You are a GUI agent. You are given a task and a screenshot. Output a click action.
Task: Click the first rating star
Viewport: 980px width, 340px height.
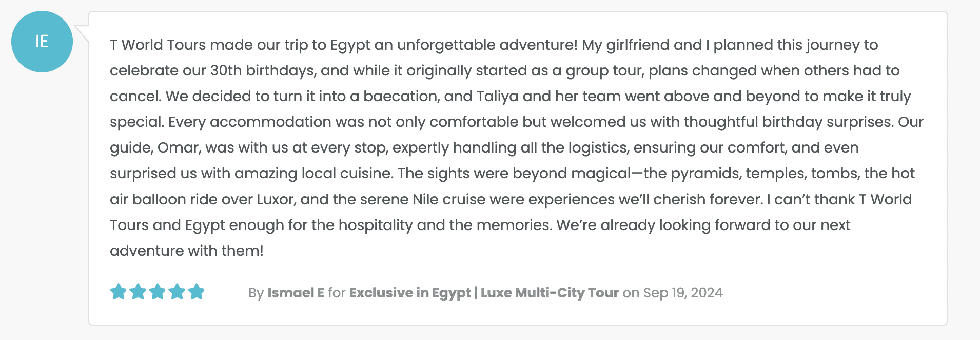tap(118, 292)
